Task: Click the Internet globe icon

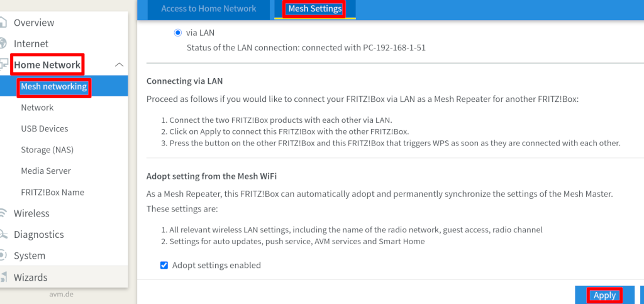Action: click(3, 43)
